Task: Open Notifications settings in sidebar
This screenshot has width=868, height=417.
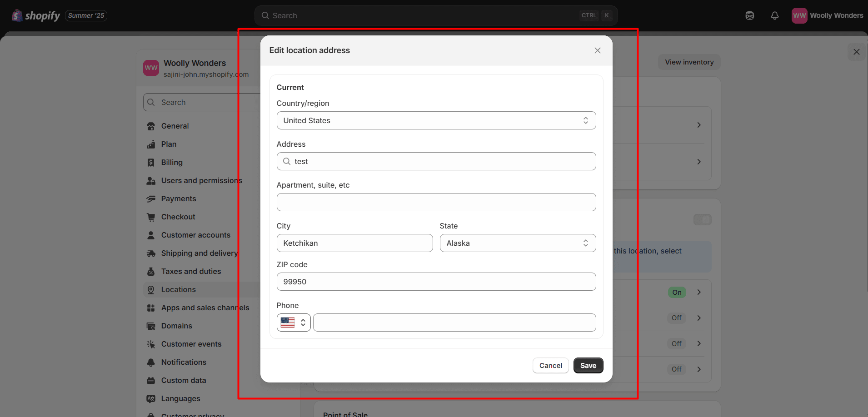Action: (x=184, y=362)
